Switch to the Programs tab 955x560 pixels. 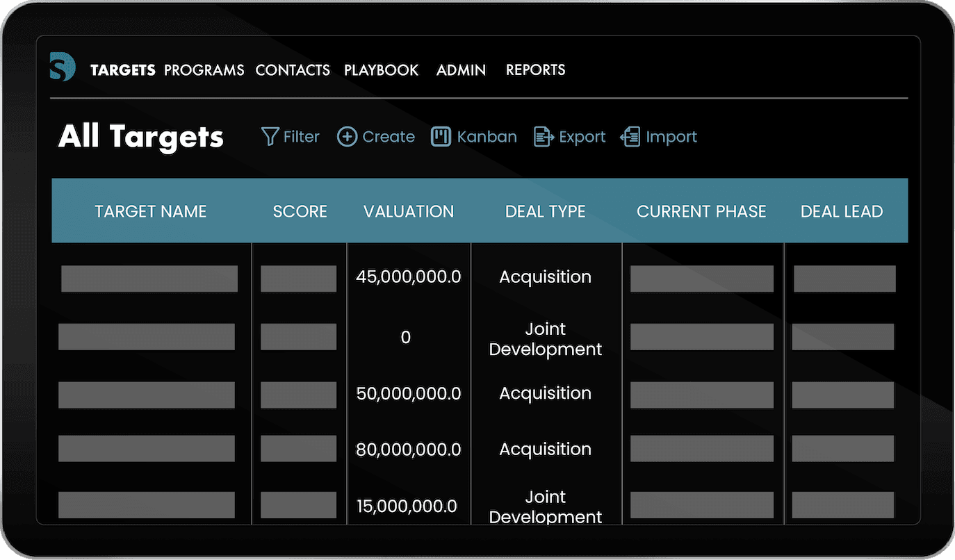(204, 70)
